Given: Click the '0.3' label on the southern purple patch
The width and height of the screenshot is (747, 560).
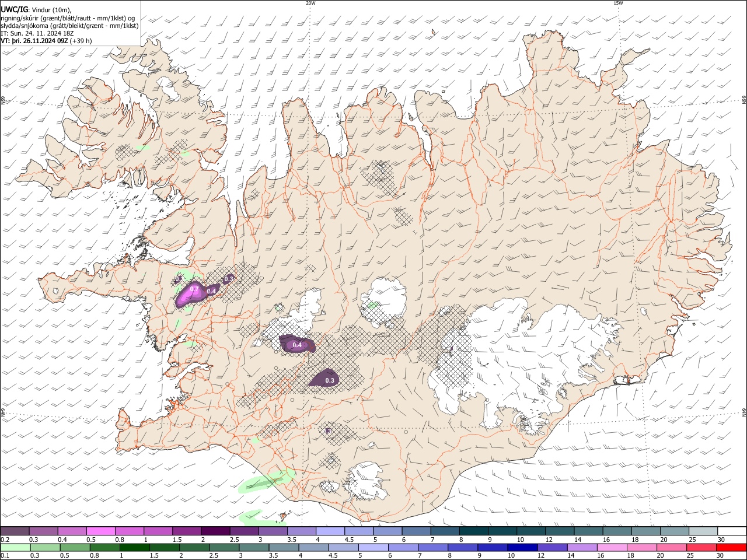Looking at the screenshot, I should (330, 380).
